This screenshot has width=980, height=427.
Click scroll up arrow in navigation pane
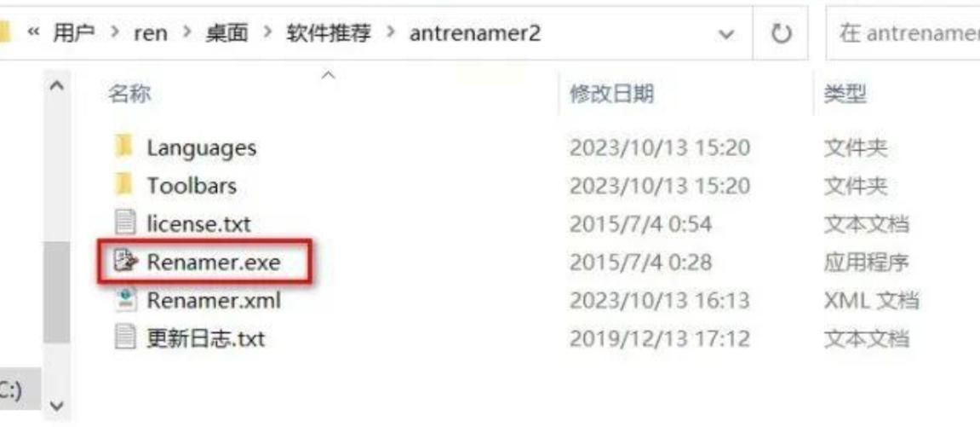[x=56, y=86]
